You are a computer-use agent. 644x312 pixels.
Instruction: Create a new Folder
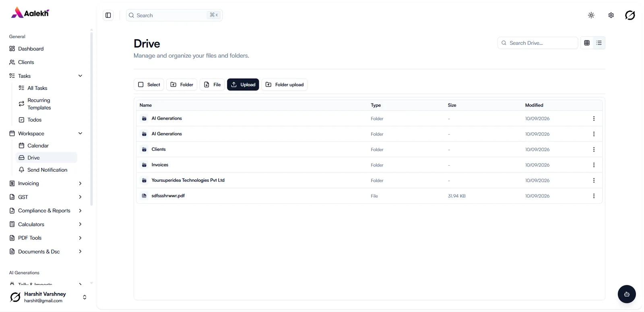point(182,85)
